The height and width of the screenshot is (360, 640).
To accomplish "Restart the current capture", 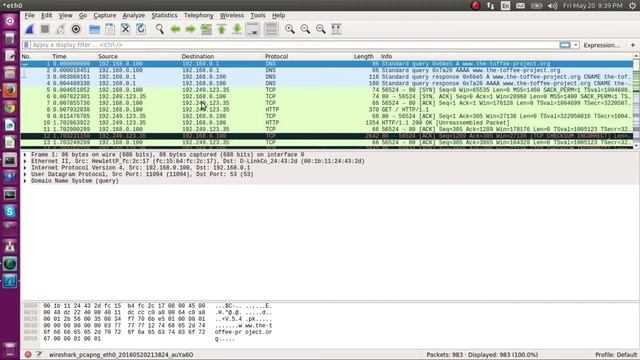I will pos(60,29).
